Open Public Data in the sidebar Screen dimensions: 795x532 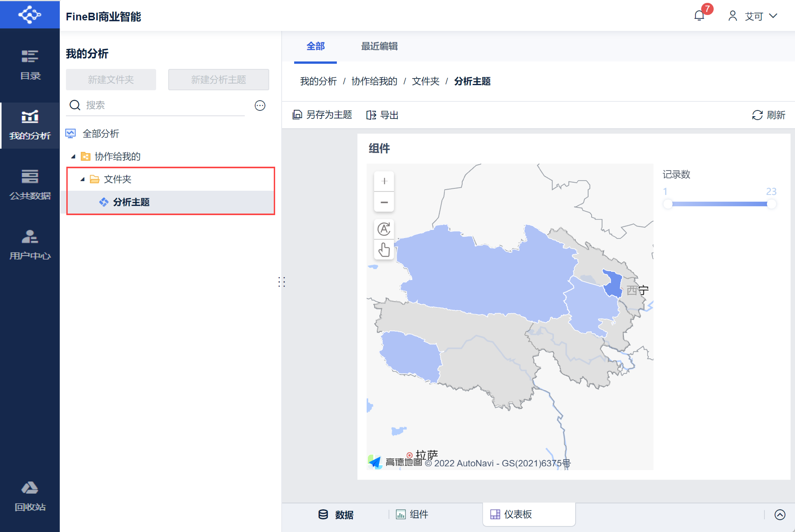coord(30,185)
